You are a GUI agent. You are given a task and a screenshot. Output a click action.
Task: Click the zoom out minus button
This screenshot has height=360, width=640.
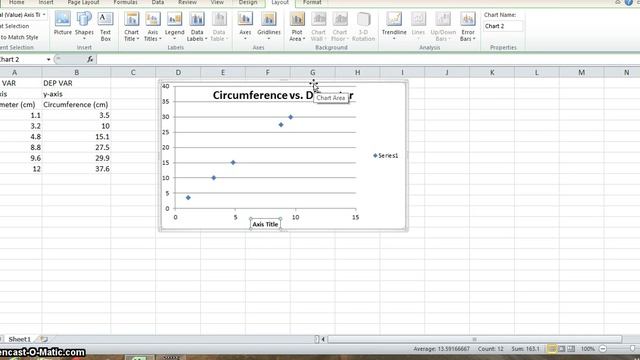[x=602, y=349]
